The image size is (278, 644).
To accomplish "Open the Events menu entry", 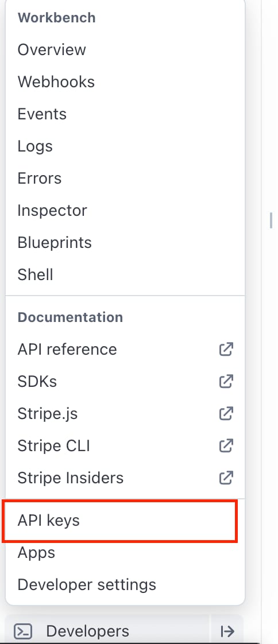I will point(125,114).
